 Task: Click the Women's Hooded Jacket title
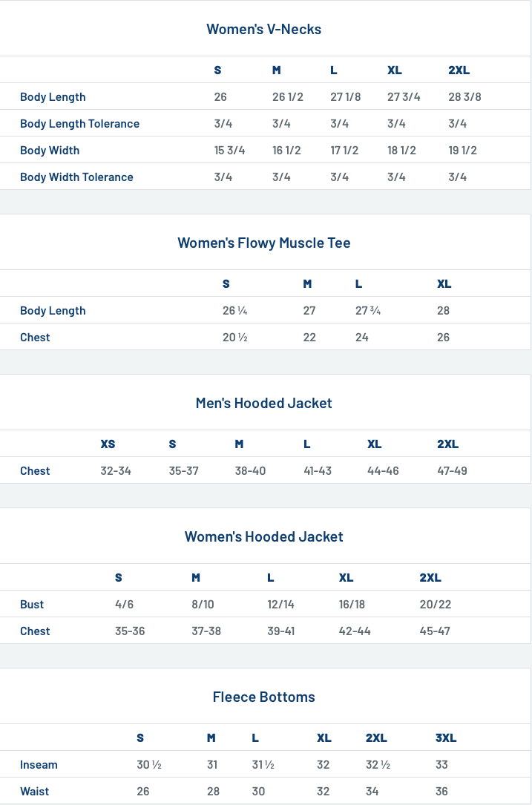[x=264, y=536]
